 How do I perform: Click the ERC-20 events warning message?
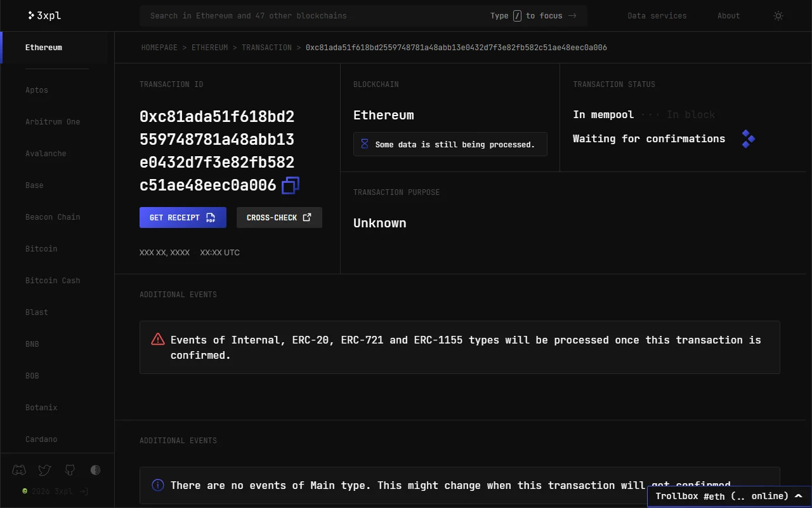pos(466,347)
